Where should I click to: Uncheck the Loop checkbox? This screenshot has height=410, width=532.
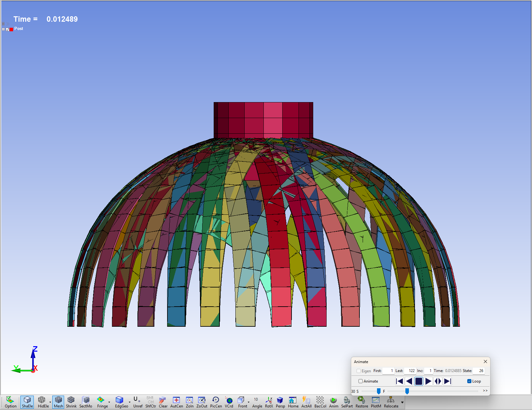[x=469, y=381]
